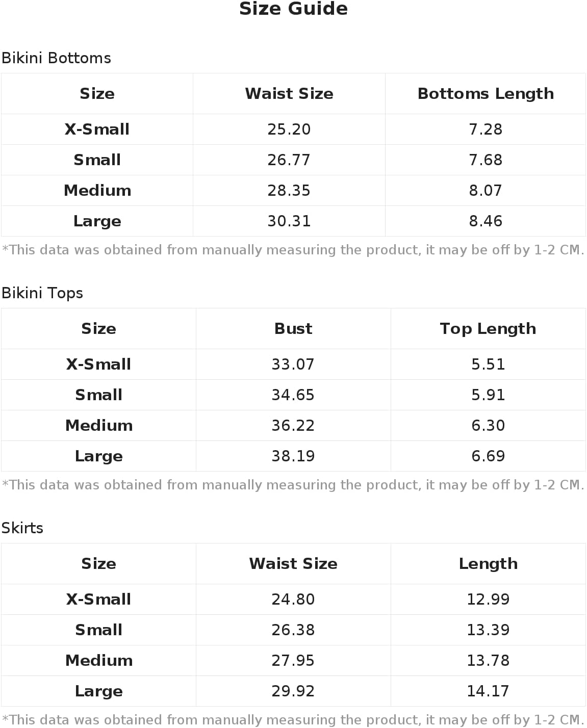Screen dimensions: 587x728
Task: Click the Size Guide title
Action: pos(293,9)
